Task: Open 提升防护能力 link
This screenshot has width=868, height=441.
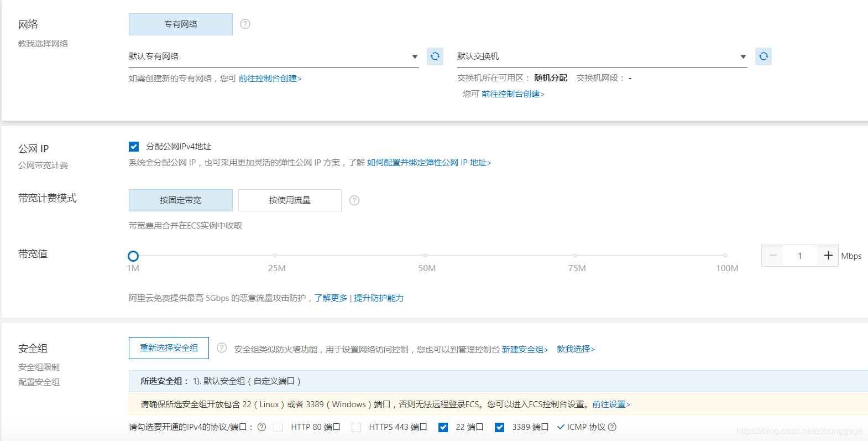Action: tap(379, 298)
